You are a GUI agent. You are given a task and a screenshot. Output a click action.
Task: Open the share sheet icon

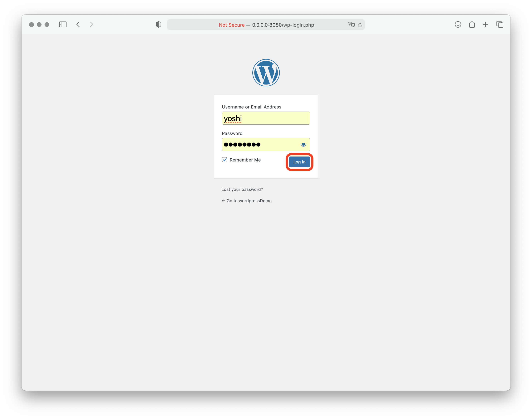click(472, 24)
